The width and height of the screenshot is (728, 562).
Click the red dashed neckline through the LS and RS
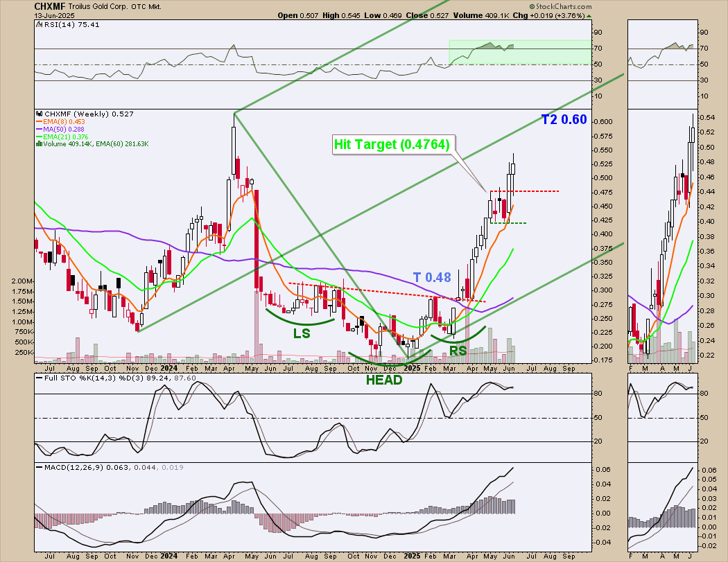click(387, 292)
